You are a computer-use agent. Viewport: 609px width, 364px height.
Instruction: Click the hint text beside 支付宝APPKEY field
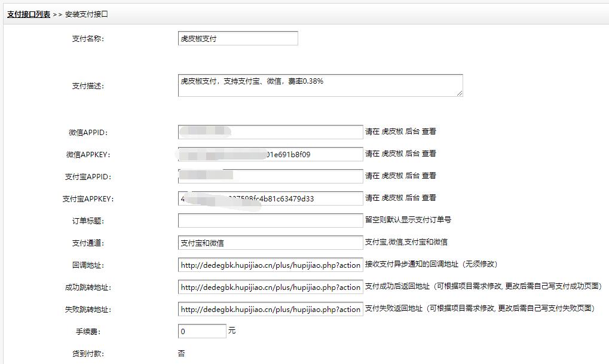pos(400,198)
